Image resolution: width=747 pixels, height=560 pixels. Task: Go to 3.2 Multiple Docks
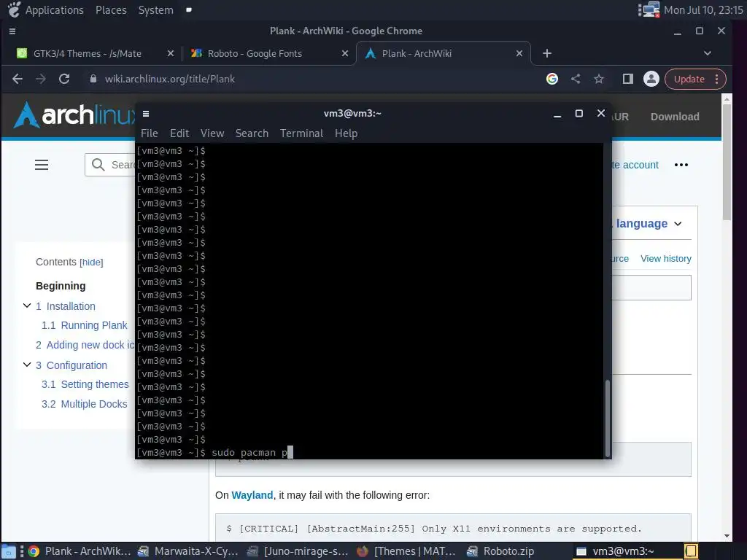(85, 404)
